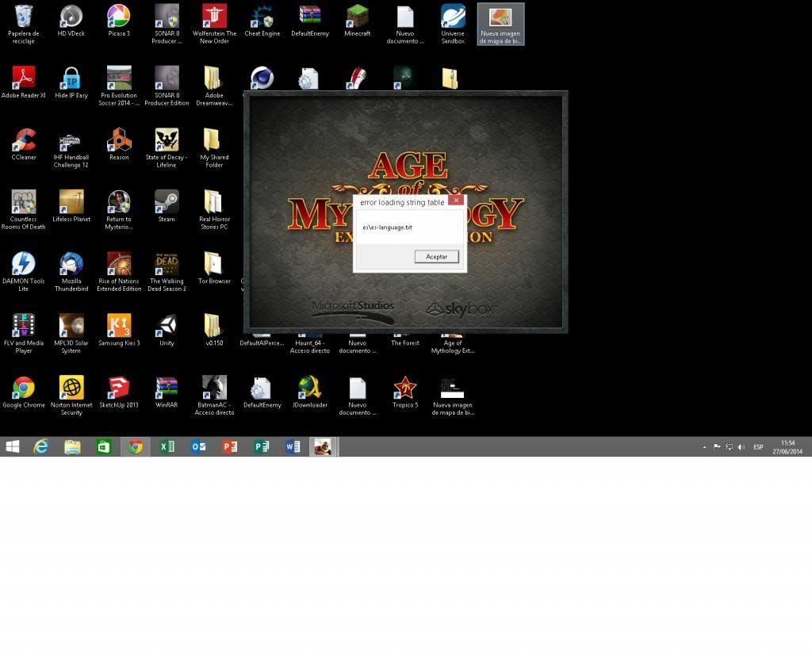Select the SONAR 8 Producer Edition icon
The width and height of the screenshot is (812, 658).
point(167,86)
